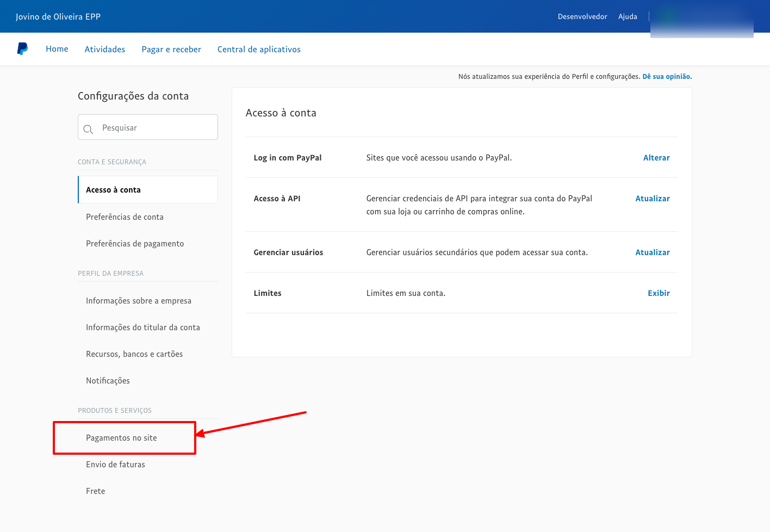Click the search magnifier icon
The height and width of the screenshot is (532, 770).
tap(88, 129)
